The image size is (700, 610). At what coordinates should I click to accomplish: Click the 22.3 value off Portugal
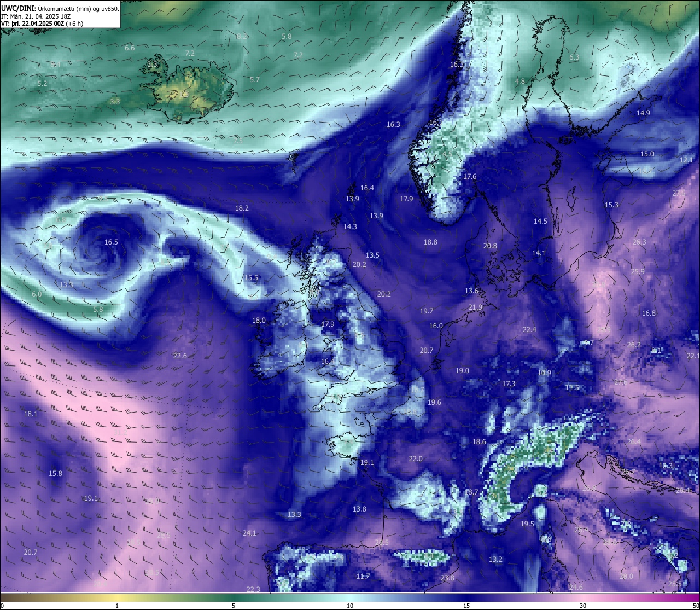pos(253,589)
